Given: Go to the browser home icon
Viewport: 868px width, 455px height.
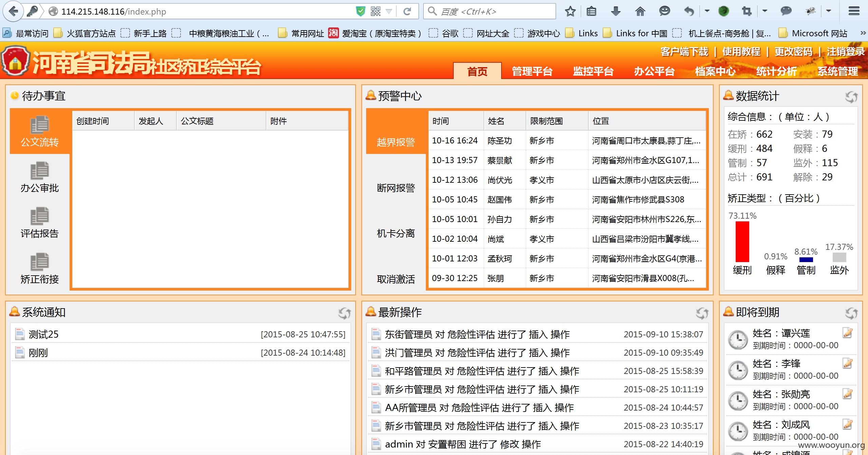Looking at the screenshot, I should tap(640, 12).
